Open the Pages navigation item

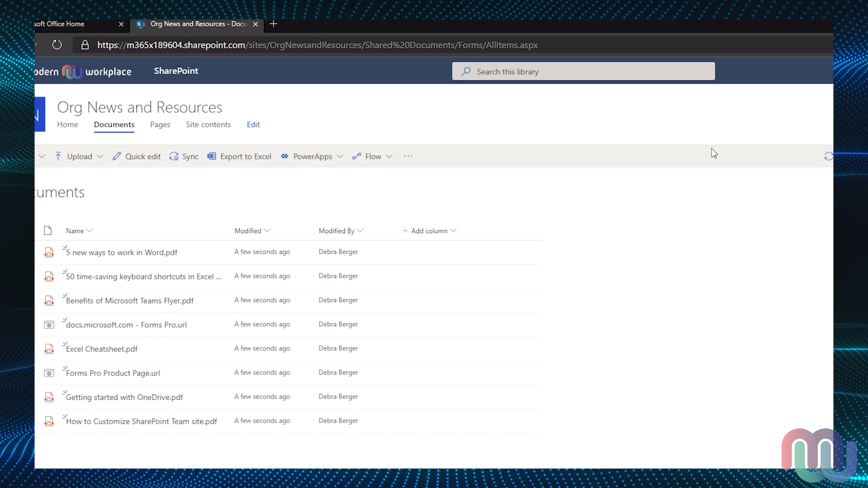click(160, 125)
